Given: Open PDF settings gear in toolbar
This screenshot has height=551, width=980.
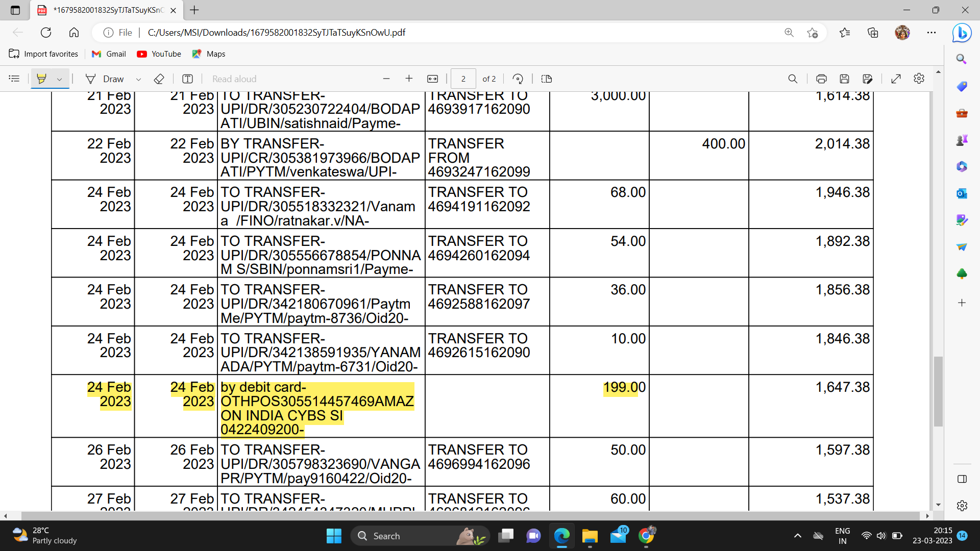Looking at the screenshot, I should (x=919, y=79).
